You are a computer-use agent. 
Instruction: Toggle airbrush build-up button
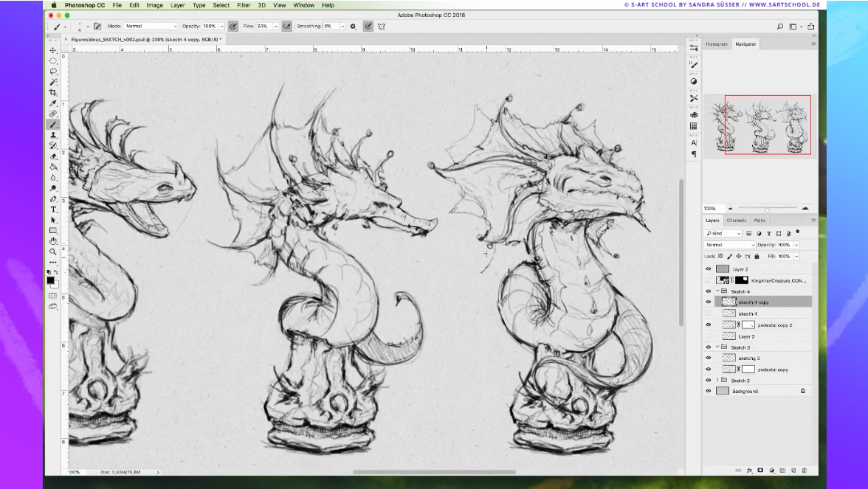coord(286,26)
